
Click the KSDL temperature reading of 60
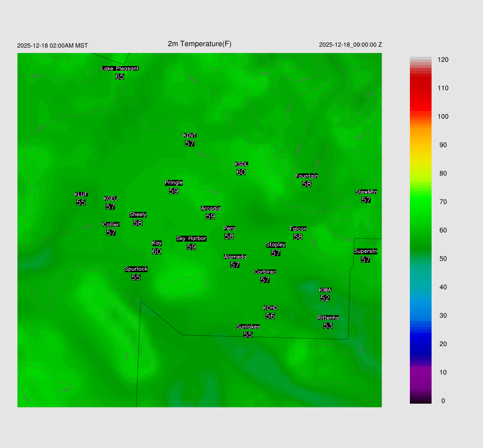(x=241, y=173)
